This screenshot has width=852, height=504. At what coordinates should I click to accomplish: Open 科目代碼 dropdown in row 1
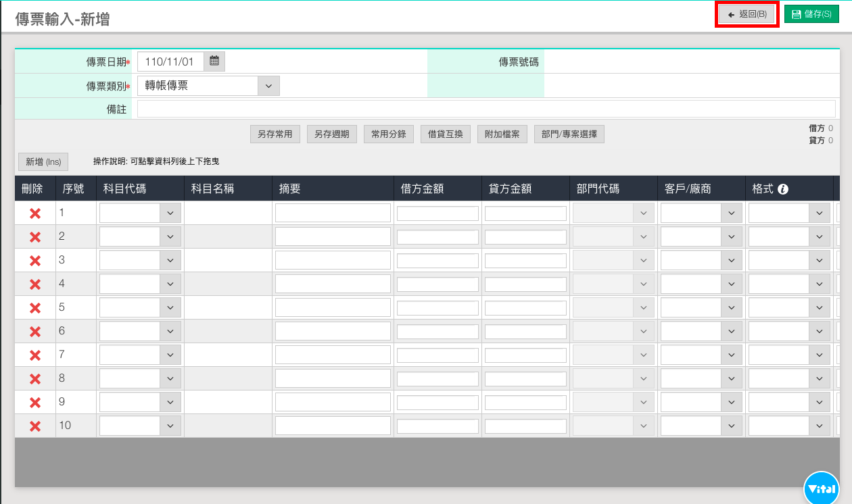(x=170, y=213)
